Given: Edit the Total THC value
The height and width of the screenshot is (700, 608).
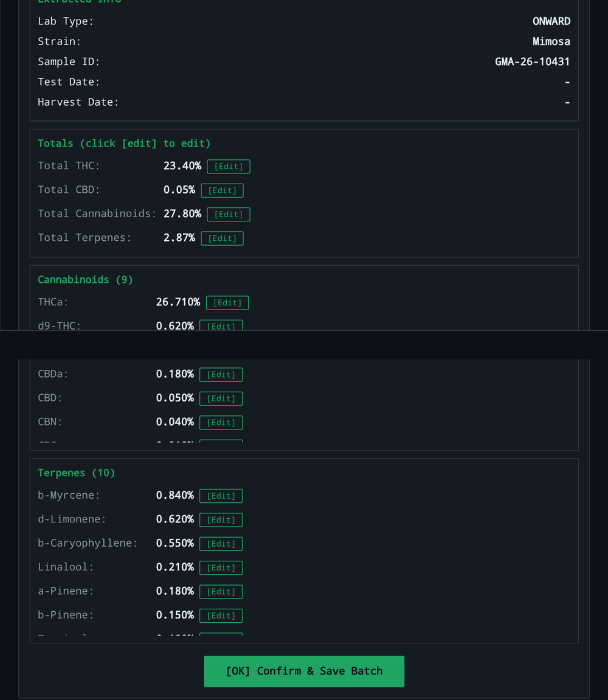Looking at the screenshot, I should (228, 167).
